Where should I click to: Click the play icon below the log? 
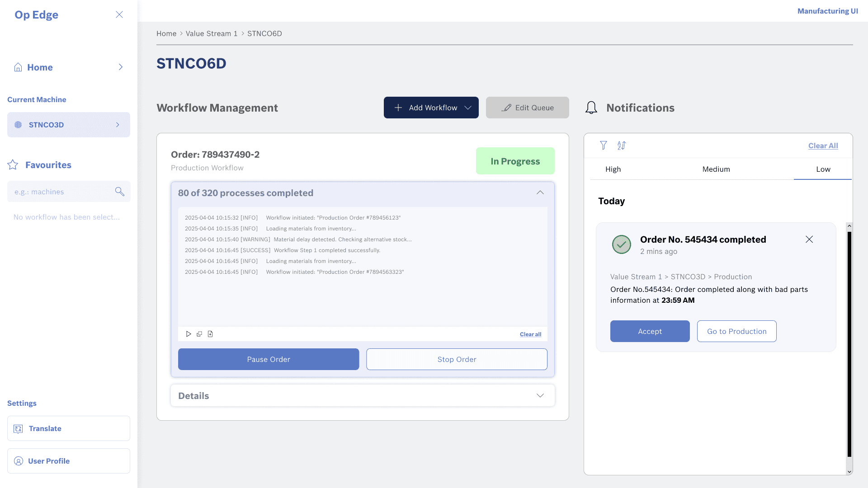(189, 334)
